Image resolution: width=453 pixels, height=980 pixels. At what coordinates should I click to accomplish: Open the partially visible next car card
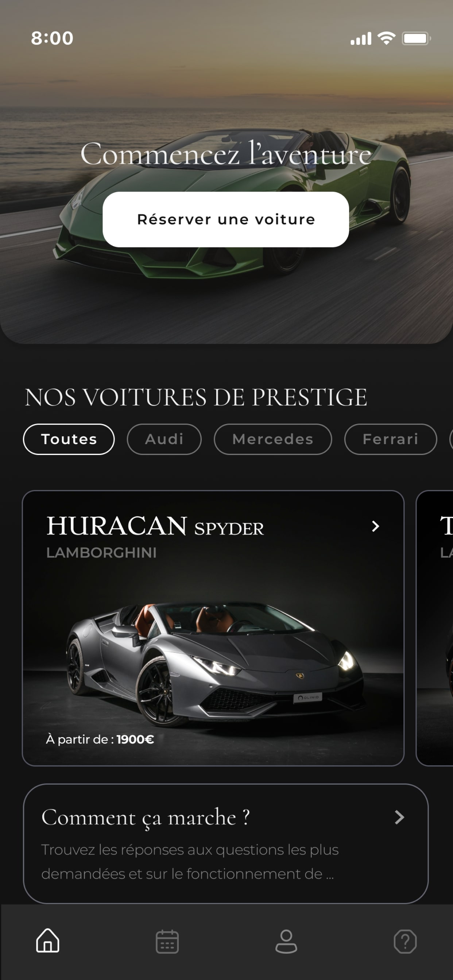(435, 628)
